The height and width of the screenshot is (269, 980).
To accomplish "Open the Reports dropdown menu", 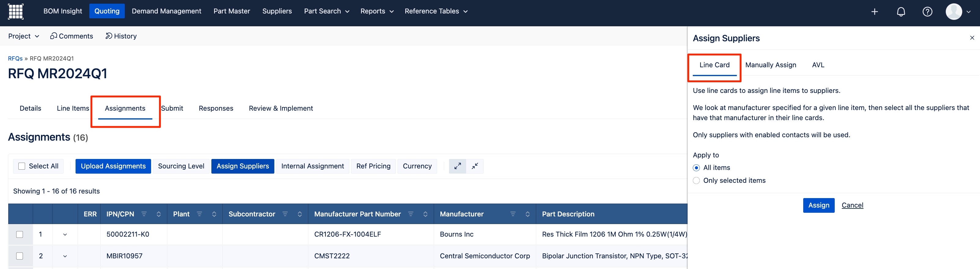I will point(377,11).
